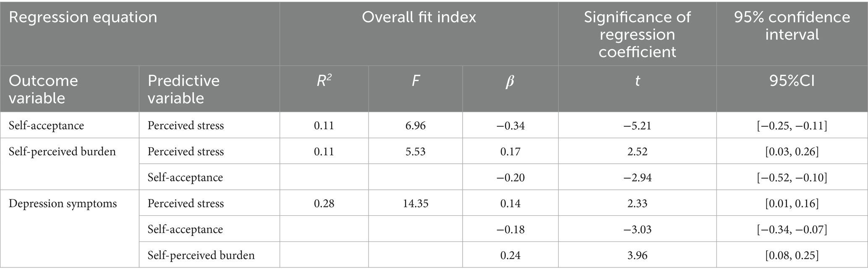
Task: Click the "Outcome variable" subheader
Action: point(44,89)
